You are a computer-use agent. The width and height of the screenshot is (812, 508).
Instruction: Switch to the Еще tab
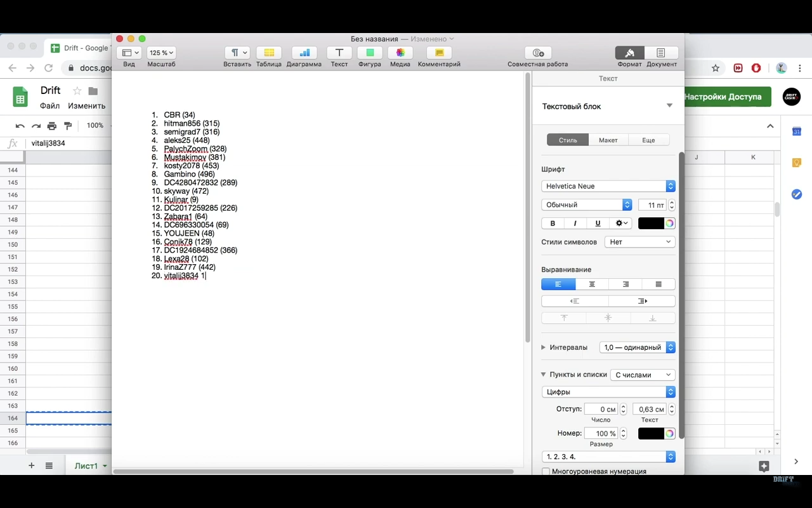[x=648, y=140]
